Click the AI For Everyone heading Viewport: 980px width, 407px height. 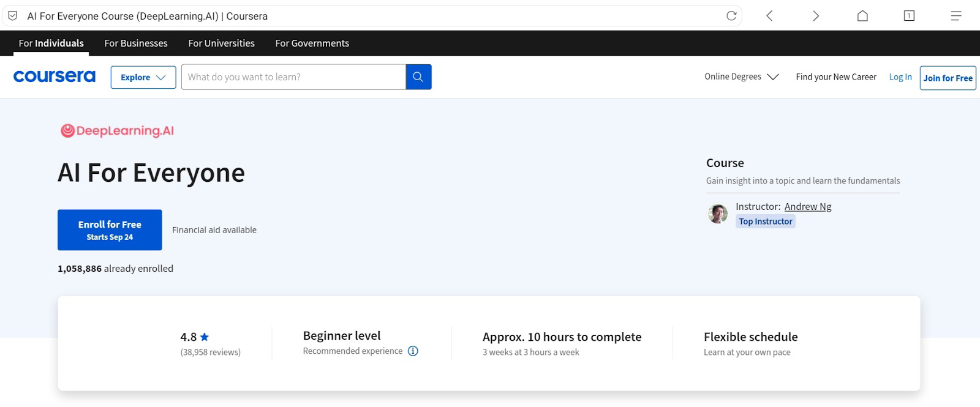[151, 173]
